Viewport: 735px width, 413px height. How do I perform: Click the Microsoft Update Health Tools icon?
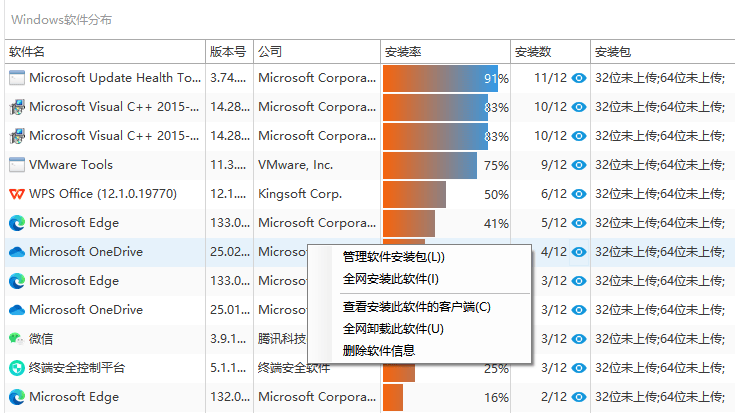17,77
